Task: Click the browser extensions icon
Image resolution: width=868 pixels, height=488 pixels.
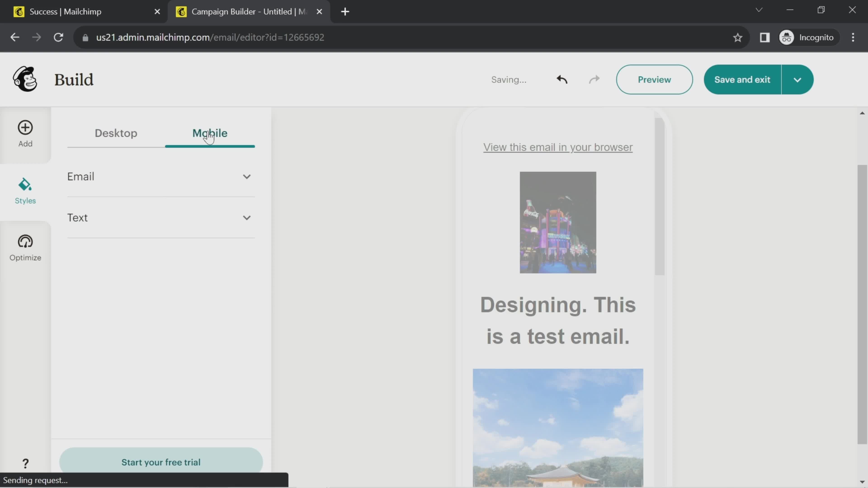Action: pyautogui.click(x=765, y=37)
